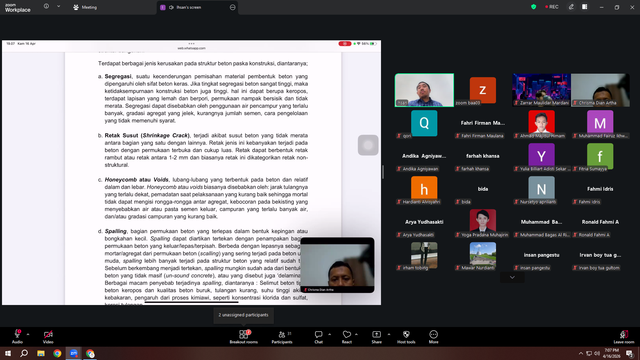
Task: Select the Arya Yudhasakti participant tile
Action: coord(424,222)
